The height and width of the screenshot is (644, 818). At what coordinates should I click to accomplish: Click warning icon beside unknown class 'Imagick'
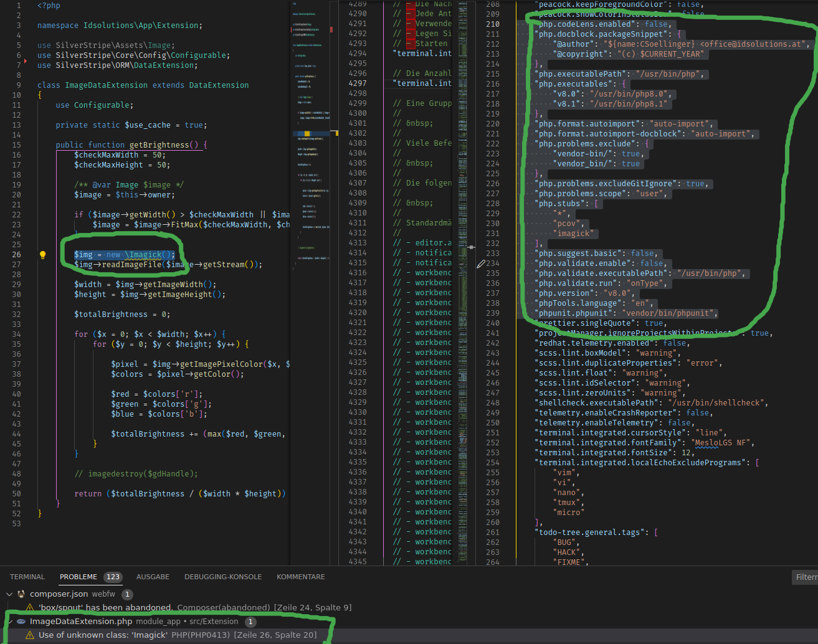tap(30, 635)
